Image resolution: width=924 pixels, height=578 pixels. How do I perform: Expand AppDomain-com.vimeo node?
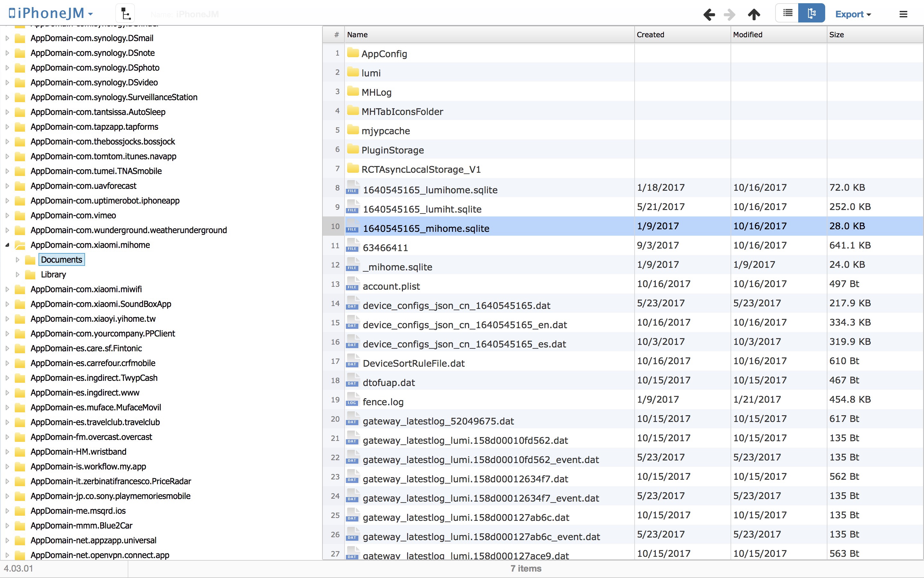coord(7,215)
